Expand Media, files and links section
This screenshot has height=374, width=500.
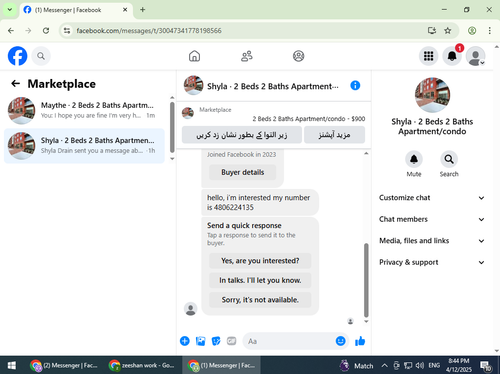(432, 241)
